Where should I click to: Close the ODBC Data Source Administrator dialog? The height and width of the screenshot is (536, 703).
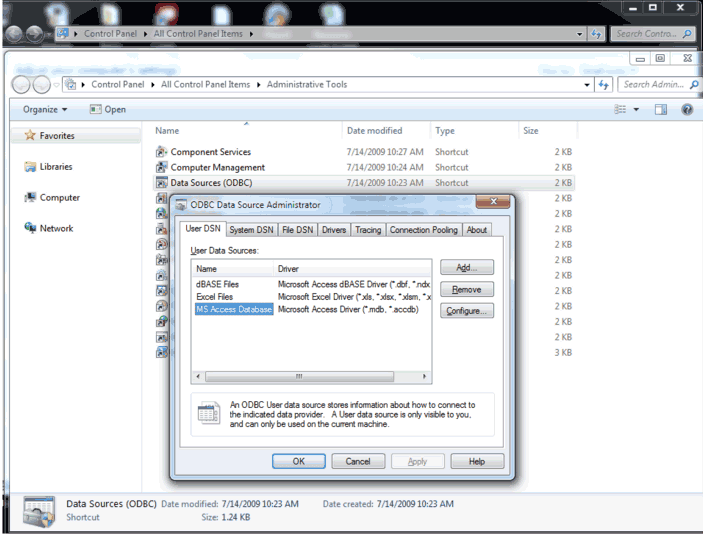(493, 202)
